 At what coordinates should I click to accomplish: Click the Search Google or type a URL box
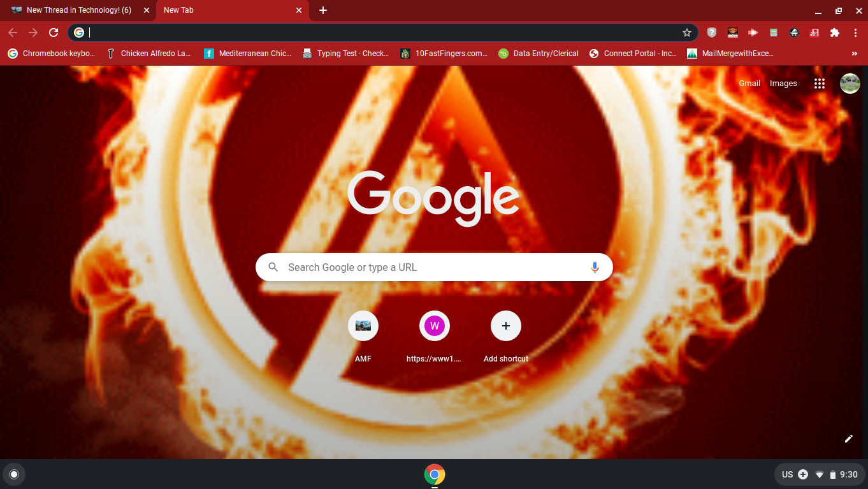pos(434,267)
